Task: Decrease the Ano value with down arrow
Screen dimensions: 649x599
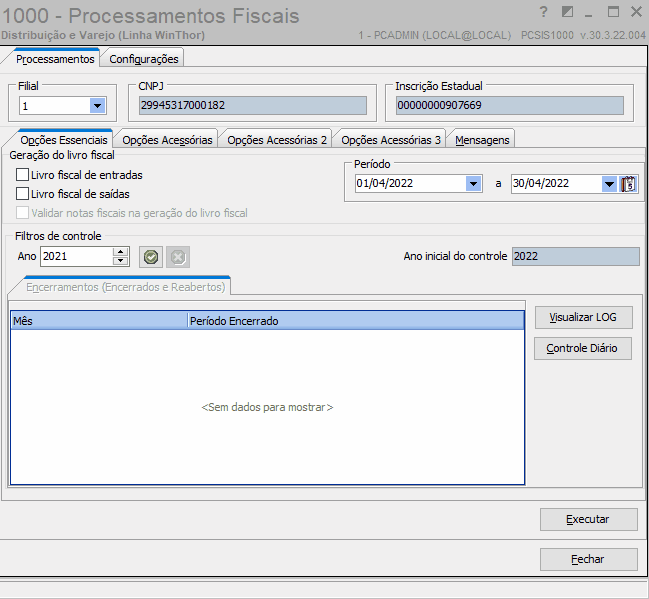Action: coord(120,261)
